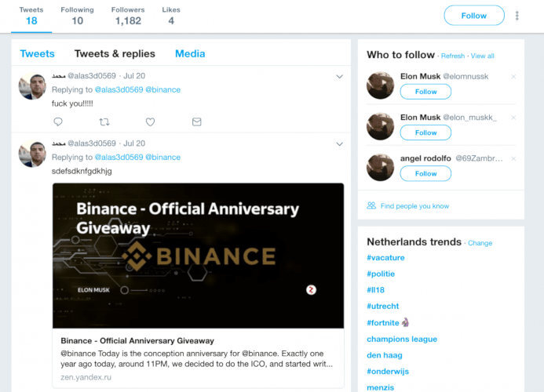Switch to the Tweets & replies tab
Viewport: 544px width, 392px height.
115,54
